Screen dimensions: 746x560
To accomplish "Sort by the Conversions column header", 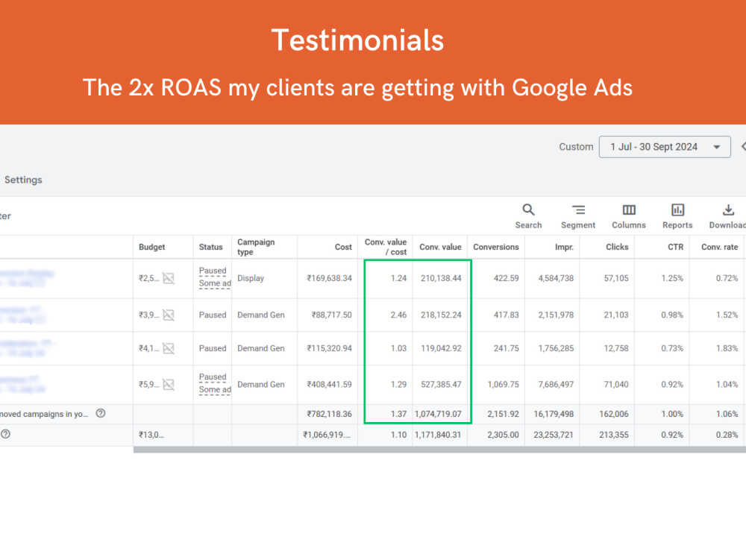I will pyautogui.click(x=496, y=248).
